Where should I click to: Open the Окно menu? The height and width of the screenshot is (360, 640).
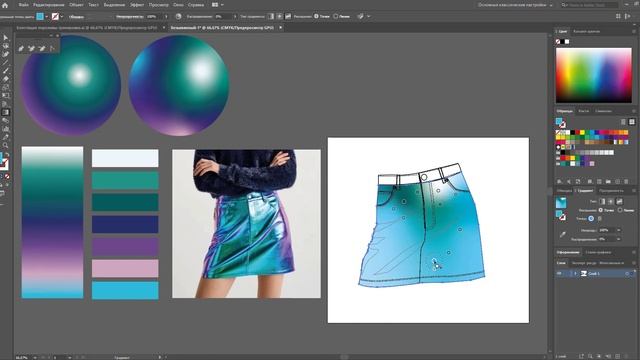click(x=178, y=5)
